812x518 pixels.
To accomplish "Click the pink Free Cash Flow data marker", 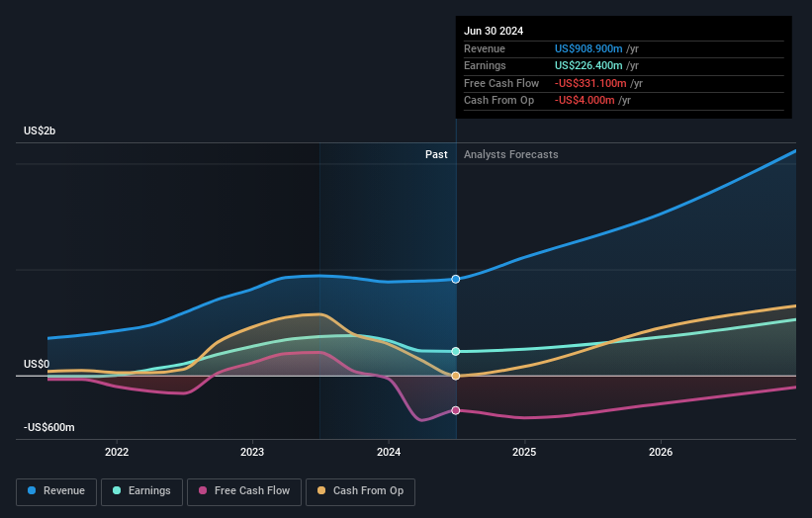I will pos(456,410).
